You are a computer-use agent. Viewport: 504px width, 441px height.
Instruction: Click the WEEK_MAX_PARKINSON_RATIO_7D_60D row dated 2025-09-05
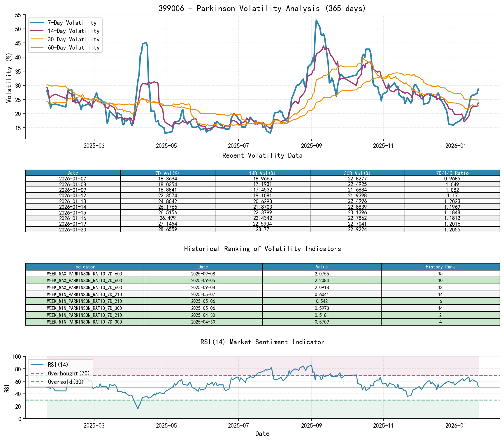tap(262, 281)
